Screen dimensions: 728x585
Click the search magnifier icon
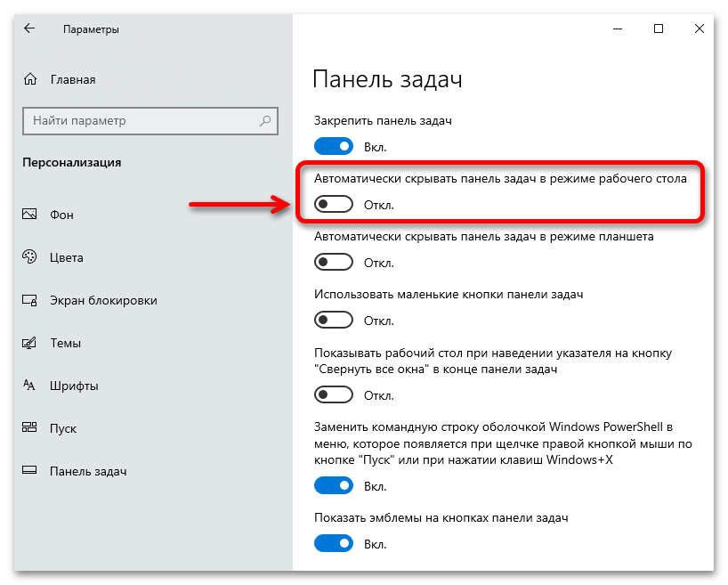[x=265, y=120]
